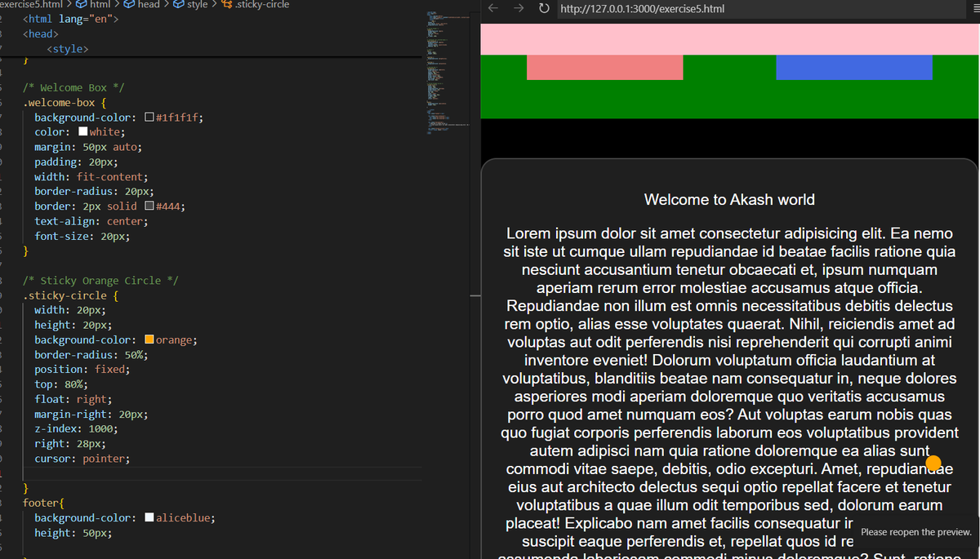980x559 pixels.
Task: Click the 'width: fit-content;' line
Action: (x=91, y=177)
